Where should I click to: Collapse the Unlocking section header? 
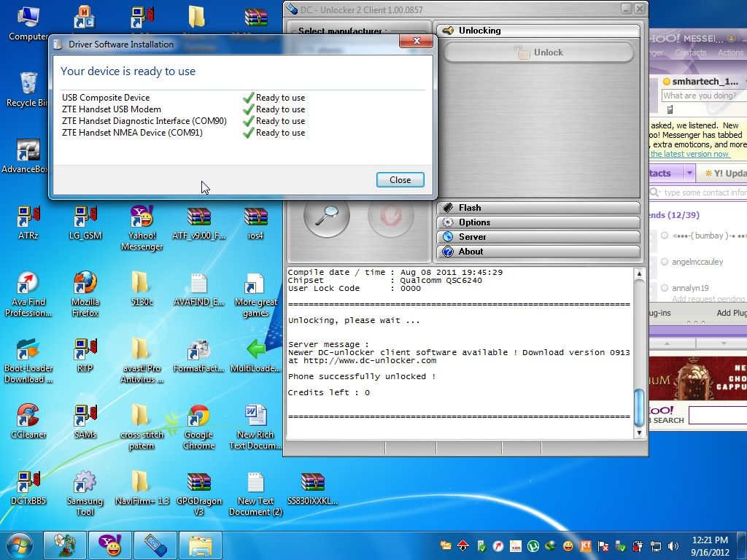538,31
